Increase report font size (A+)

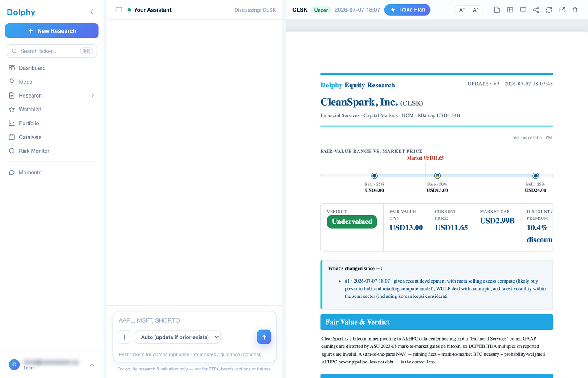pos(476,10)
